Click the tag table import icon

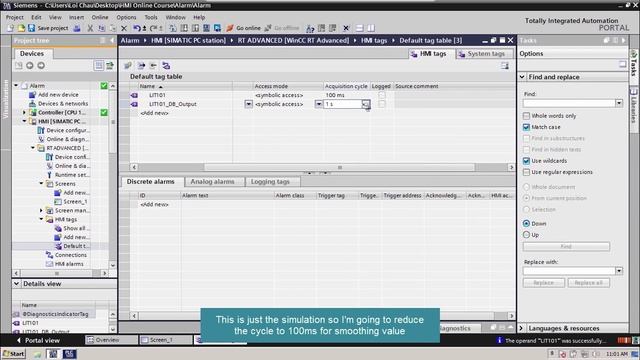click(x=153, y=65)
